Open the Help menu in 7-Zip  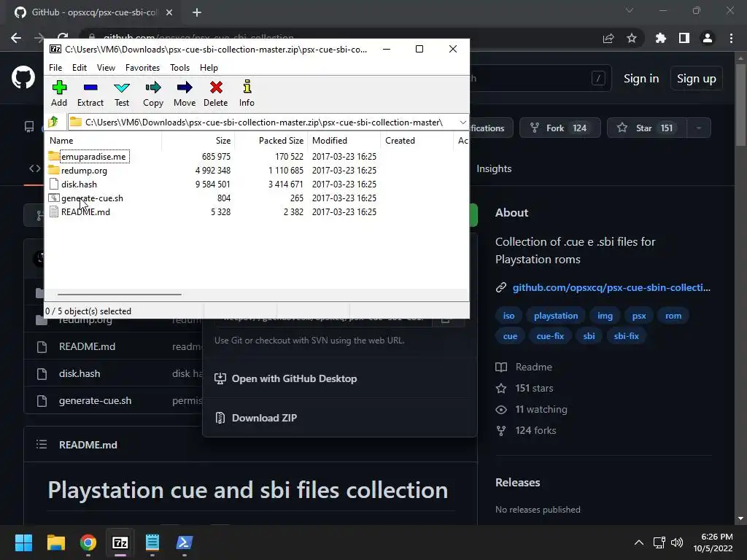(209, 68)
